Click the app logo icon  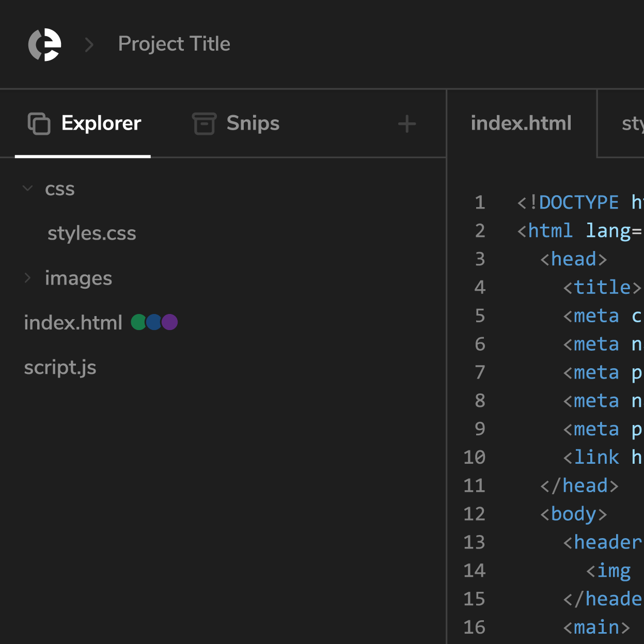[44, 44]
